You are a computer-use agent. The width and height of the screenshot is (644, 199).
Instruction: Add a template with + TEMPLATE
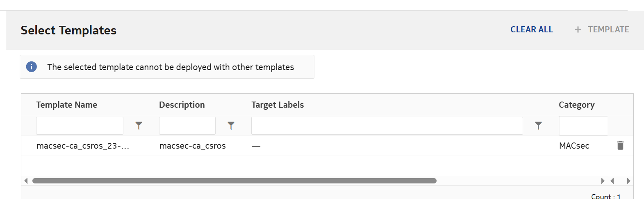[602, 29]
